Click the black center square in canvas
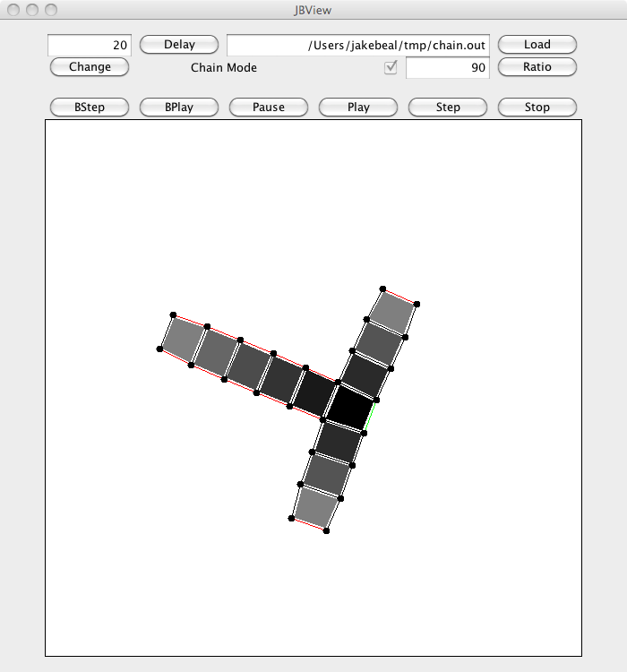This screenshot has height=672, width=627. (x=349, y=409)
